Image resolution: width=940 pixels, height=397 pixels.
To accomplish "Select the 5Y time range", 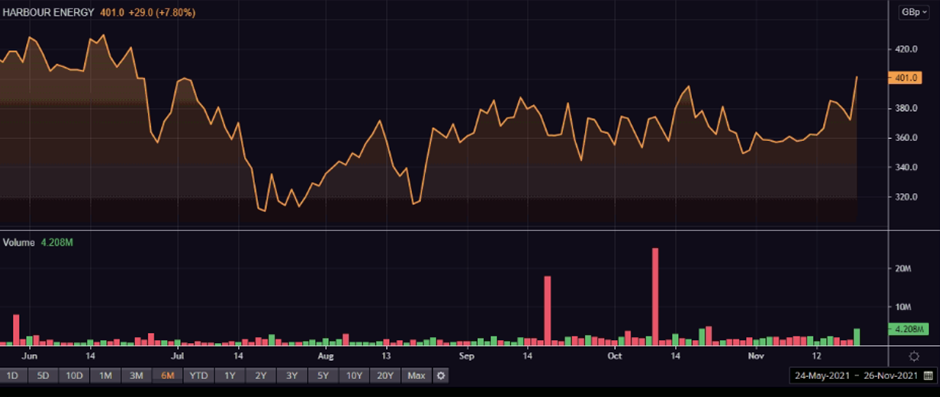I will 323,376.
